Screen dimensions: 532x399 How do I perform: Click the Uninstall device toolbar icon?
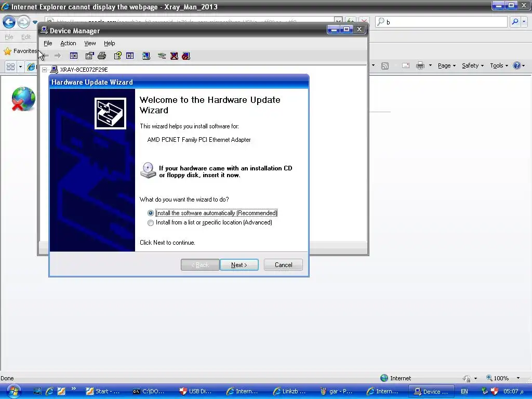click(x=174, y=56)
